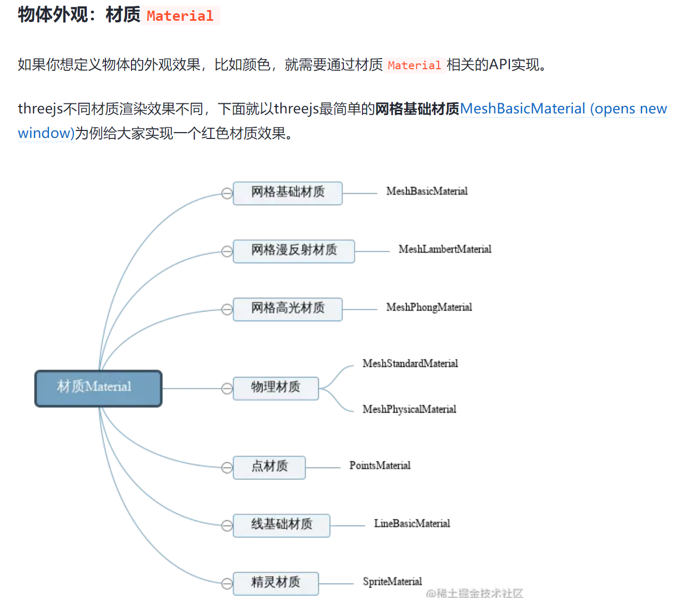Select the 网格高光材质 node box

coord(287,309)
